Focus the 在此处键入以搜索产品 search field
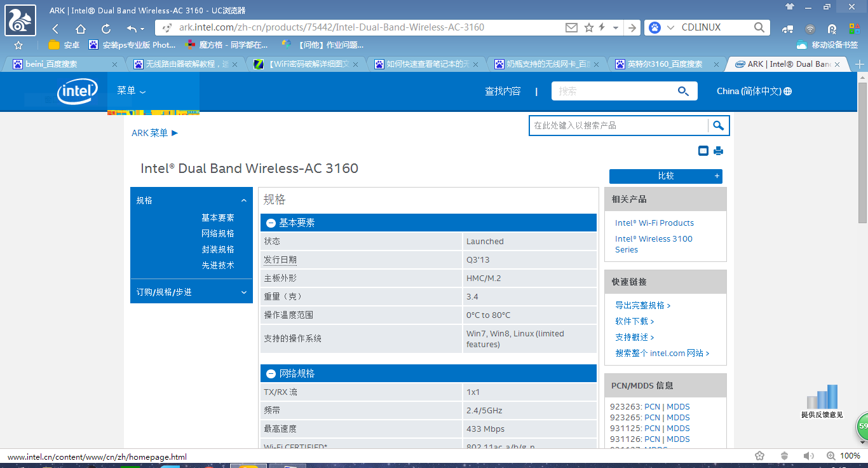The height and width of the screenshot is (468, 868). pos(618,126)
